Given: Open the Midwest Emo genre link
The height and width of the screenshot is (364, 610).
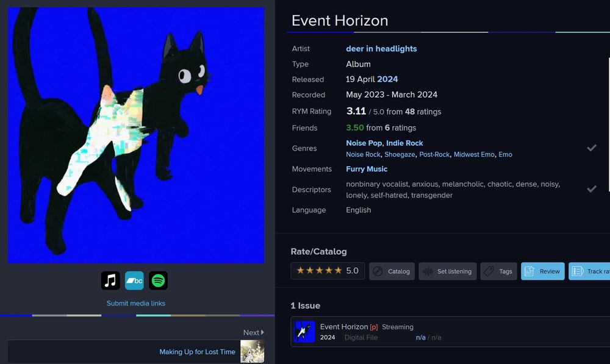Looking at the screenshot, I should 474,154.
